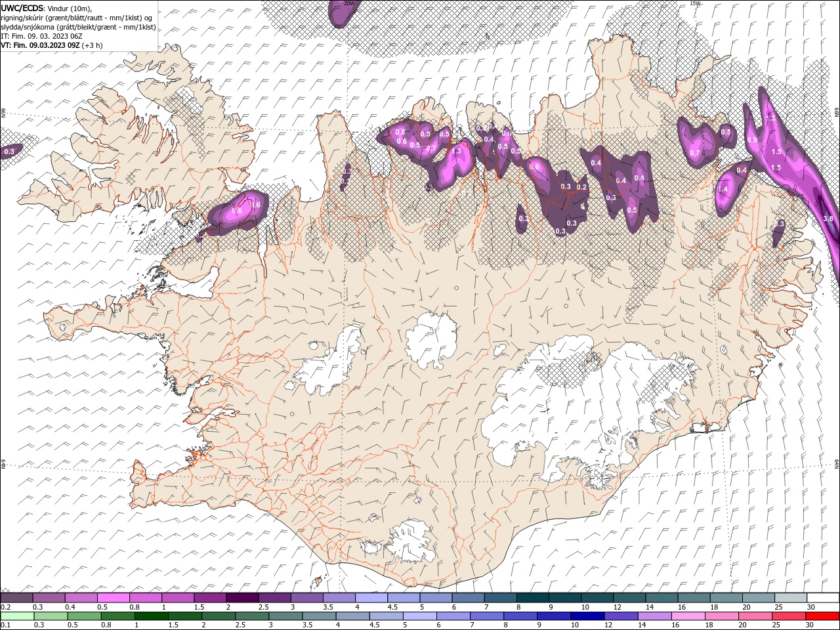Select the bright red rain swatch labeled 30

(822, 616)
